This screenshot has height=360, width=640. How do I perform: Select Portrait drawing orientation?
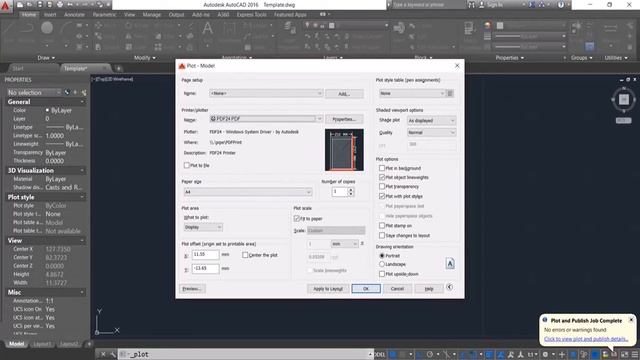pos(382,256)
